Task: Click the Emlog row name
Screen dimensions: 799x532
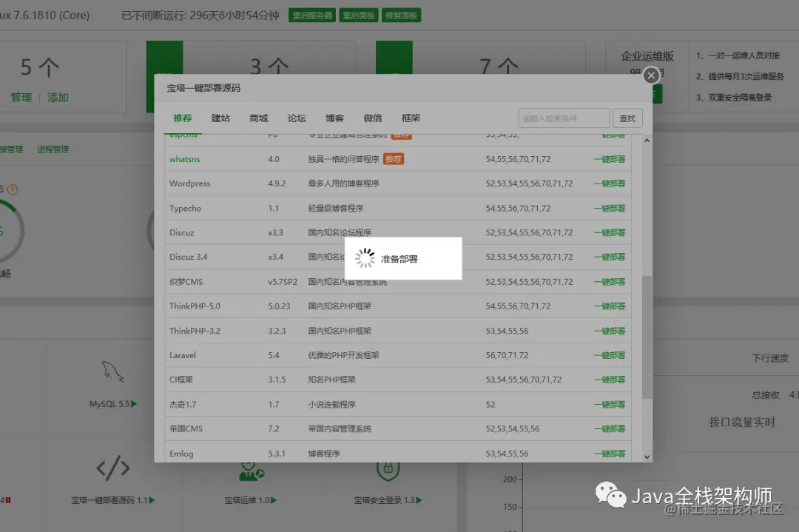Action: point(181,454)
